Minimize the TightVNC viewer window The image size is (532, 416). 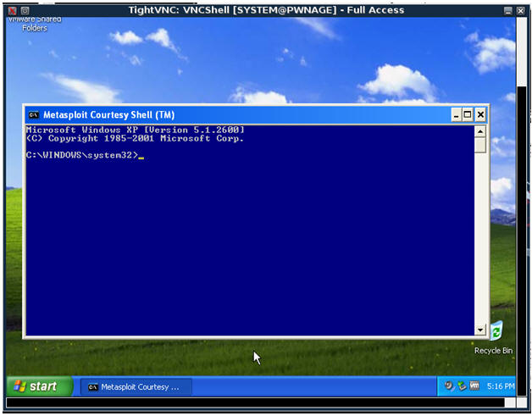507,10
